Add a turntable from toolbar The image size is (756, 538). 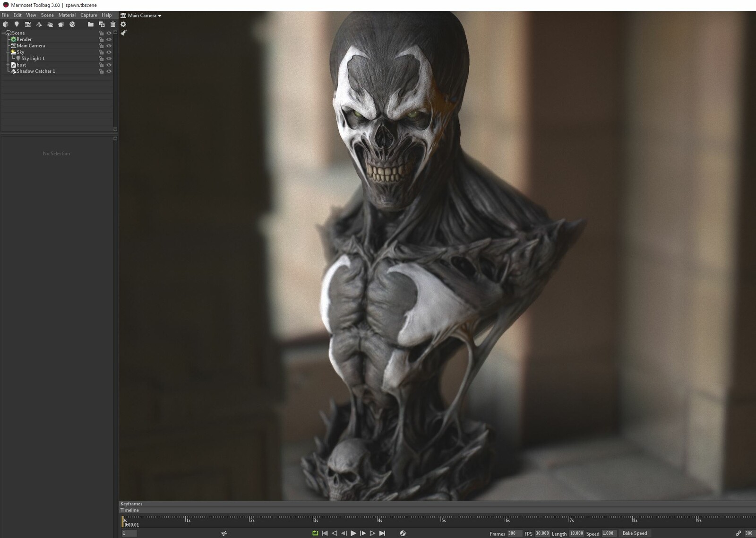(72, 24)
